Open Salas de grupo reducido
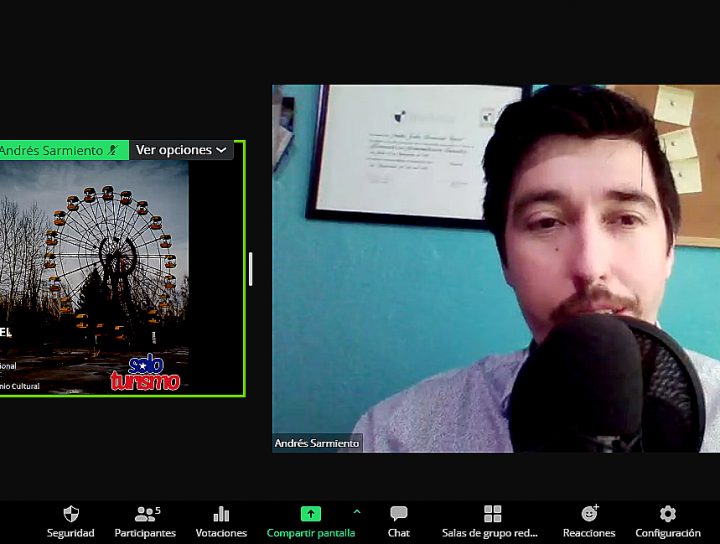The width and height of the screenshot is (720, 544). (492, 514)
